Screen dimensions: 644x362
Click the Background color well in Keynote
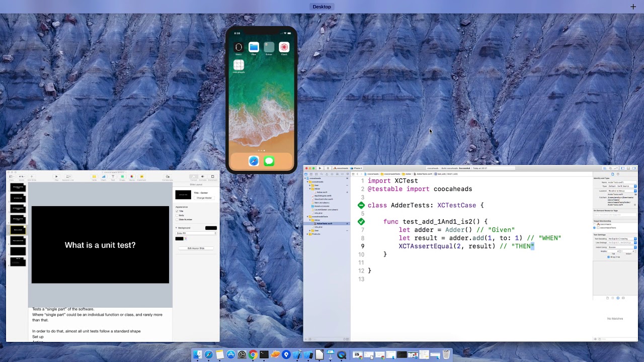coord(211,228)
